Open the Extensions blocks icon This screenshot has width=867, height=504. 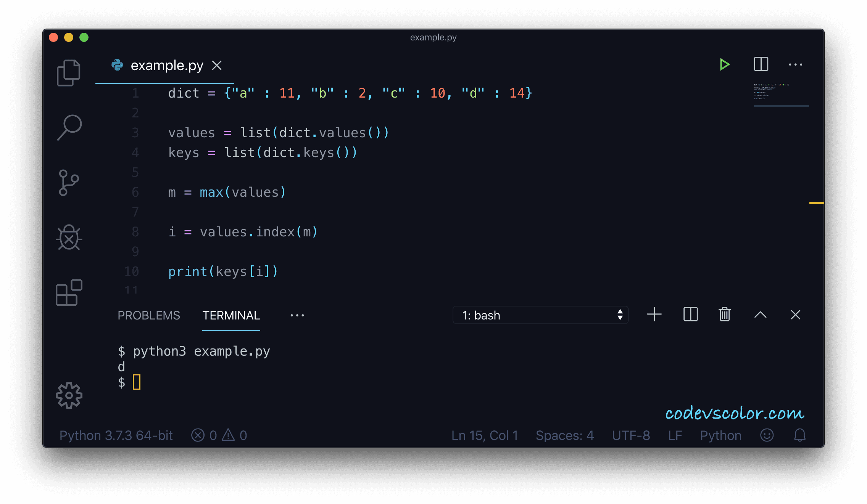69,292
